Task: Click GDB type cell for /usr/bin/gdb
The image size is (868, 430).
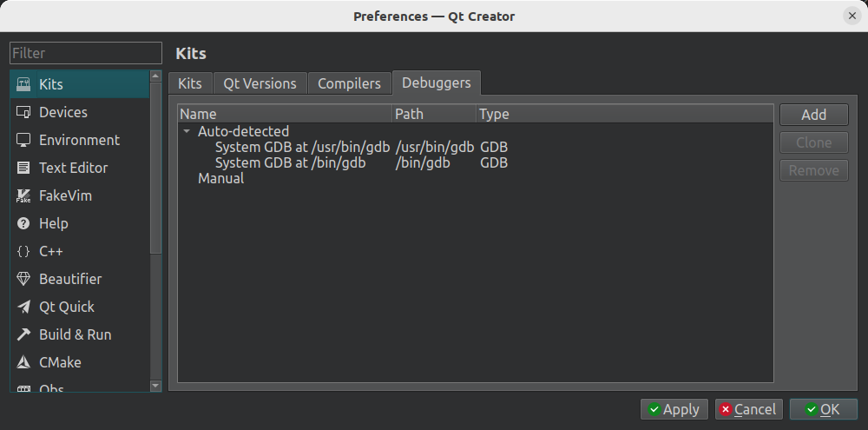Action: coord(494,148)
